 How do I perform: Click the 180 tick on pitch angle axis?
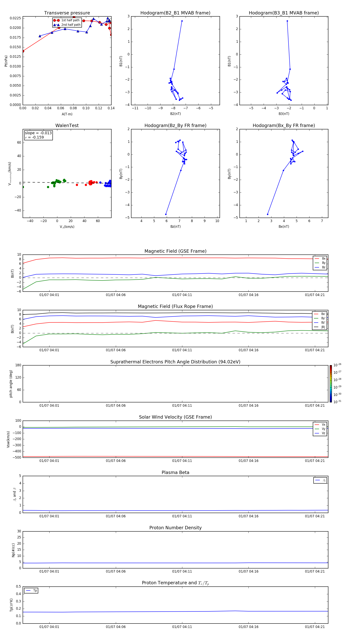(18, 365)
